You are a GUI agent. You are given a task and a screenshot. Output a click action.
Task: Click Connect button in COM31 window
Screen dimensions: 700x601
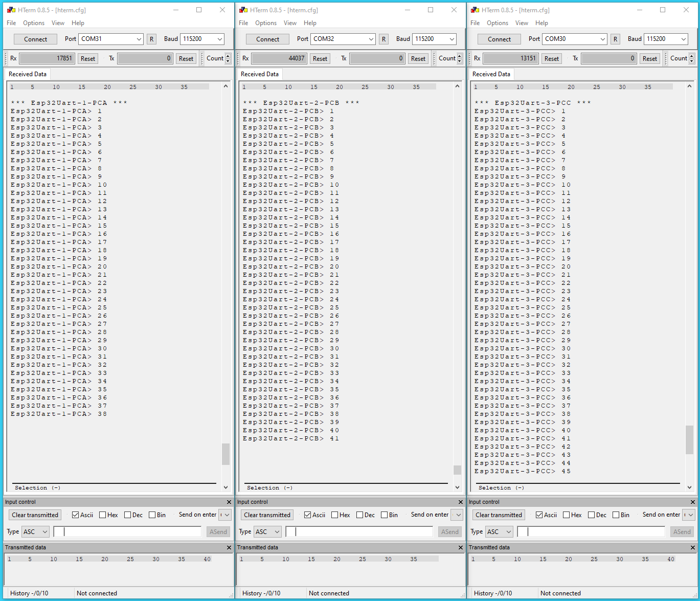(x=35, y=39)
